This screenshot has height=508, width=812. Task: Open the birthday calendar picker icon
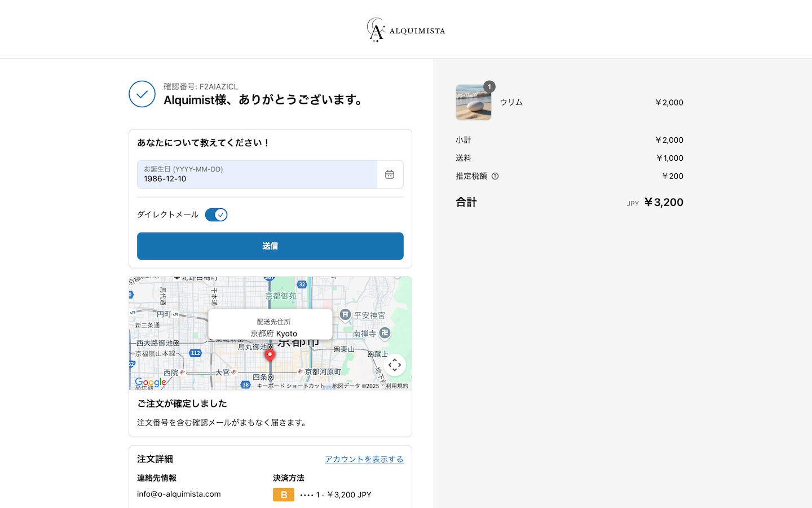pyautogui.click(x=390, y=174)
